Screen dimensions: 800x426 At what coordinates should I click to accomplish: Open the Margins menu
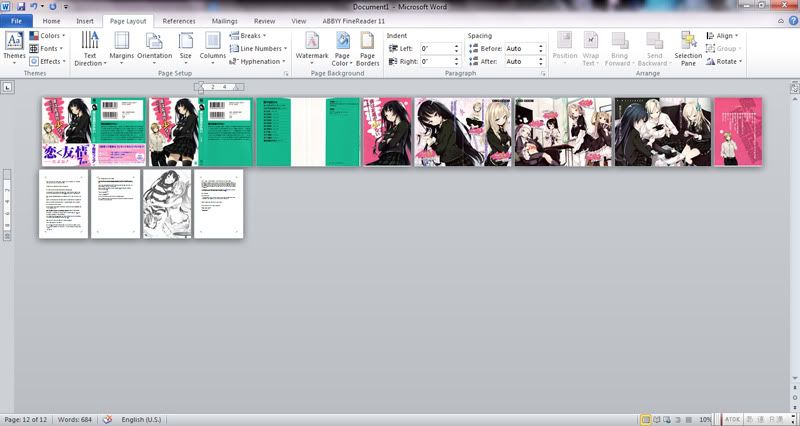pos(121,48)
